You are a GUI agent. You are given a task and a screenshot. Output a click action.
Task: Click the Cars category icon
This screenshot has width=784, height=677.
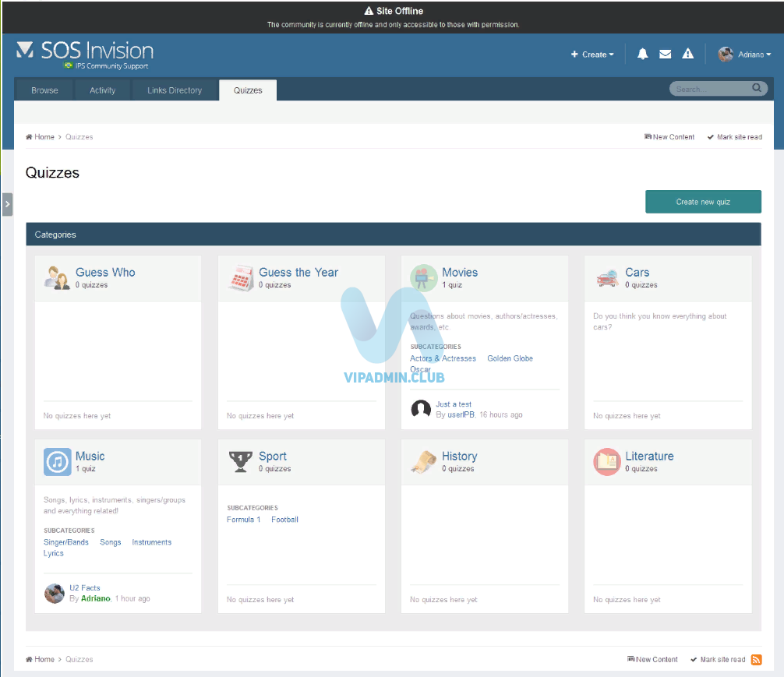pos(607,278)
